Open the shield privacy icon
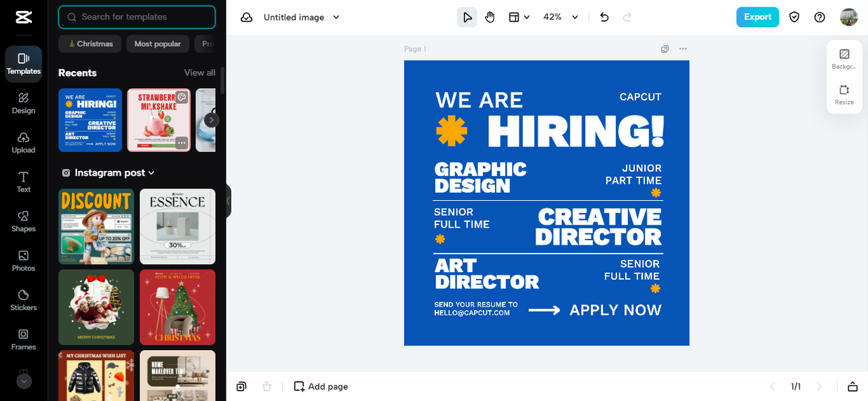The width and height of the screenshot is (868, 401). [x=795, y=18]
